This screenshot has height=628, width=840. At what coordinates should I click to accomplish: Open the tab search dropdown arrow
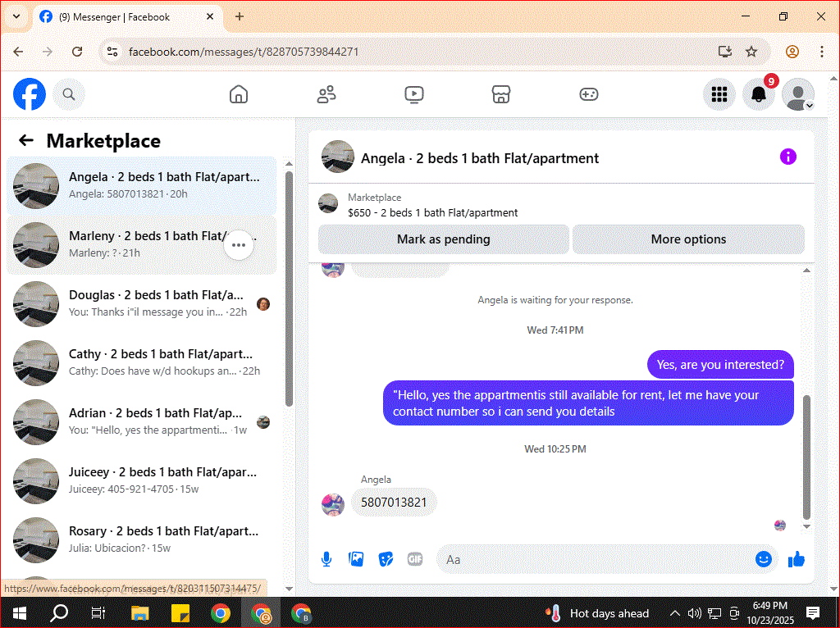coord(16,16)
